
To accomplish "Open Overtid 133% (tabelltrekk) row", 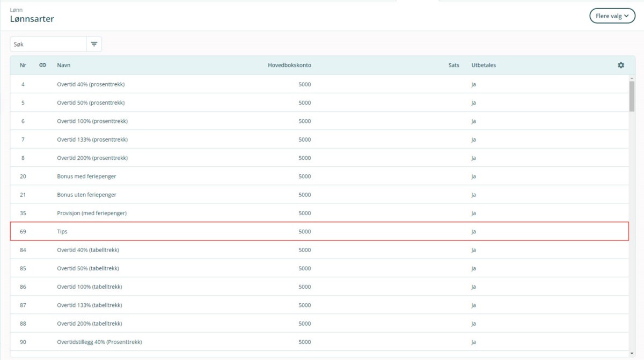I will (89, 305).
